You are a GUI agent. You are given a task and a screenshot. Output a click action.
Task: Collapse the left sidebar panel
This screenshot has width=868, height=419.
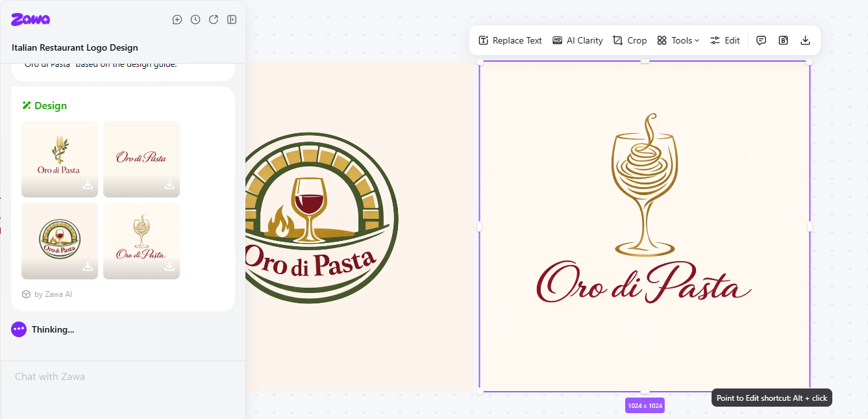[x=232, y=19]
